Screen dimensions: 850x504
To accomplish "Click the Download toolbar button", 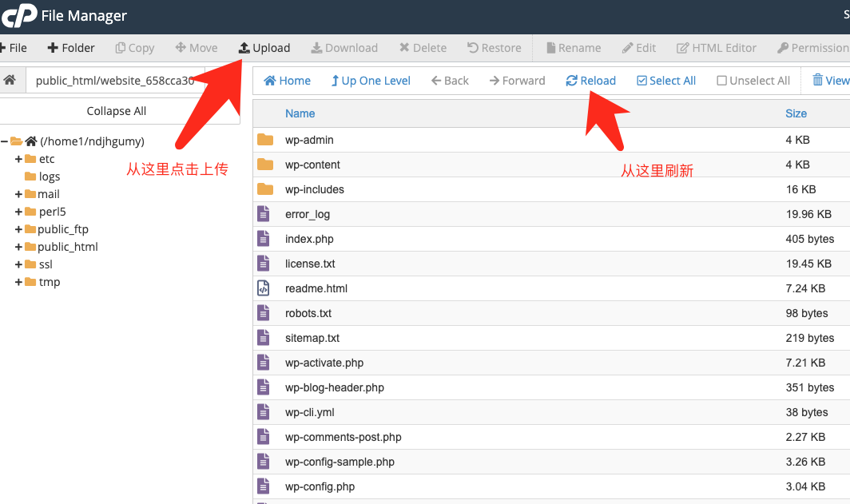I will [344, 48].
